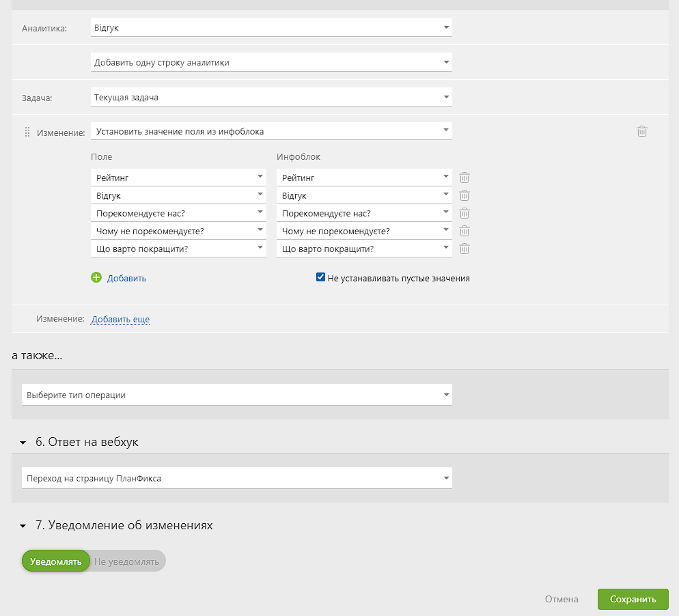This screenshot has height=616, width=679.
Task: Click the green plus Добавить icon
Action: [96, 277]
